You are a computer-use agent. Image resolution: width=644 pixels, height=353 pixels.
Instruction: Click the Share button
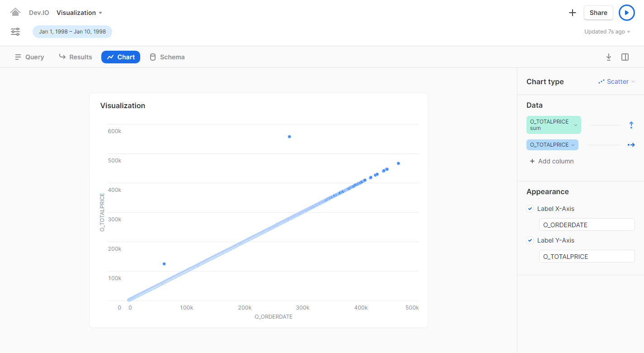[598, 13]
